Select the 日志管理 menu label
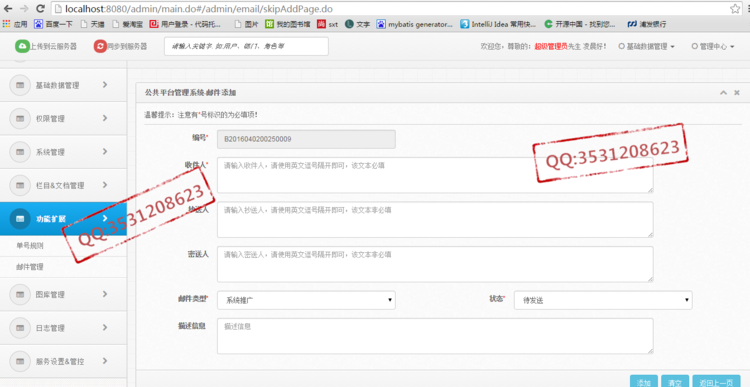 (50, 328)
